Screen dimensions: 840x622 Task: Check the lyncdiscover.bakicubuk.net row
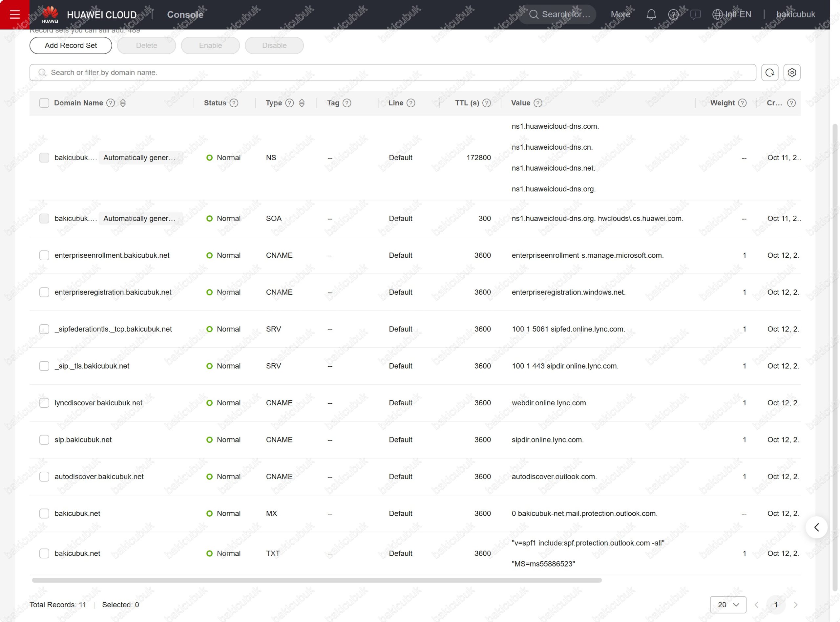[x=44, y=403]
